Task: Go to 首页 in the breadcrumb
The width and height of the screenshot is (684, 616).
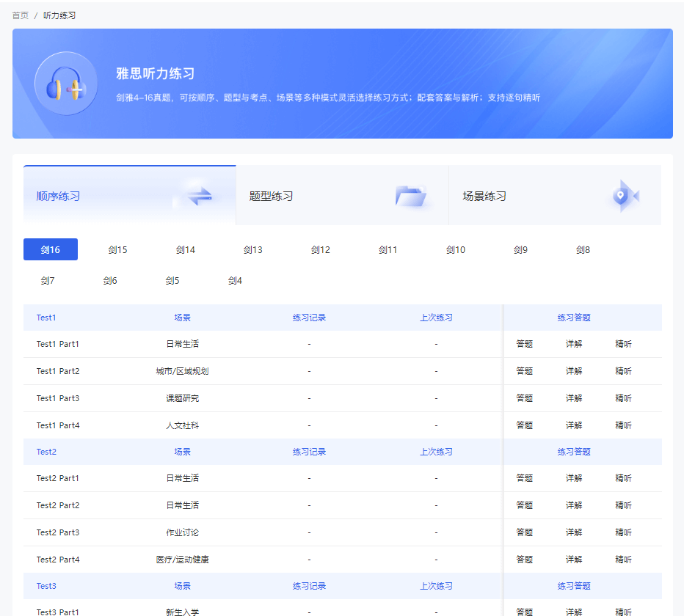Action: point(20,15)
